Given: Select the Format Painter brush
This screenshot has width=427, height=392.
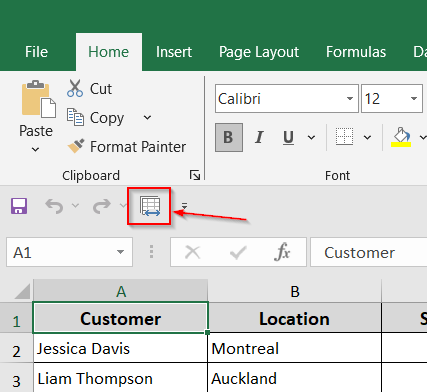Looking at the screenshot, I should click(76, 146).
